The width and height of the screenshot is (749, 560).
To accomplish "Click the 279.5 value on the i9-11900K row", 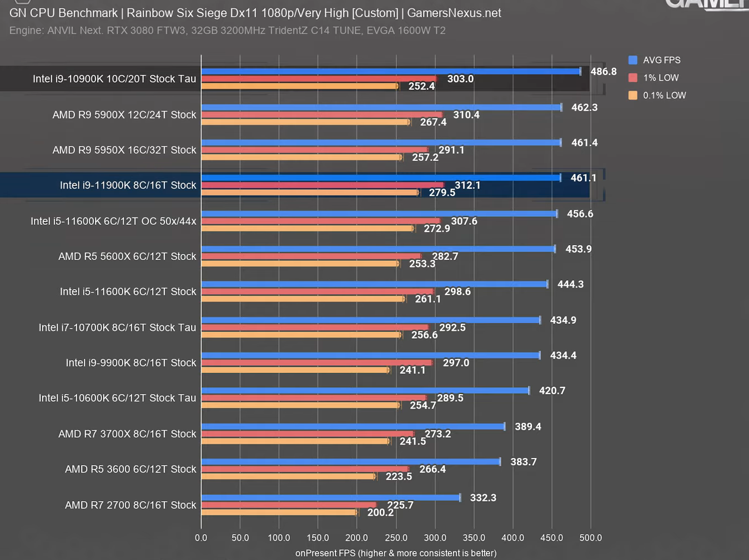I will click(441, 193).
